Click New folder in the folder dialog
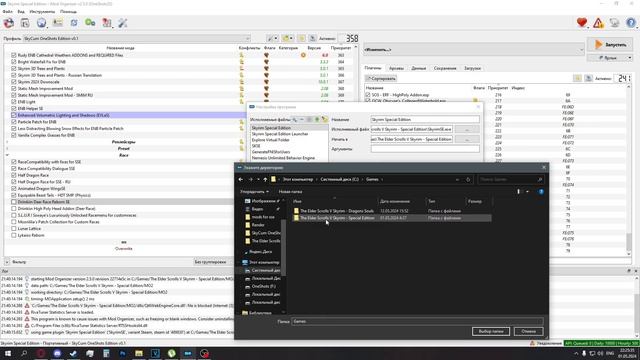The height and width of the screenshot is (360, 640). tap(290, 191)
